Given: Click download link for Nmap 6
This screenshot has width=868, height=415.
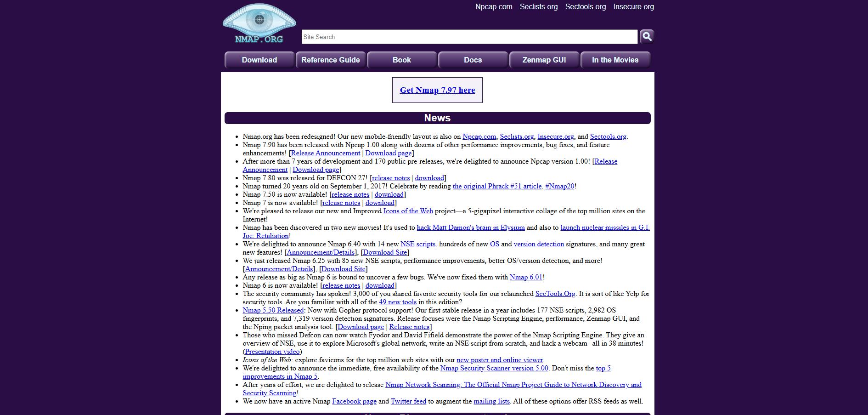Looking at the screenshot, I should click(x=380, y=285).
